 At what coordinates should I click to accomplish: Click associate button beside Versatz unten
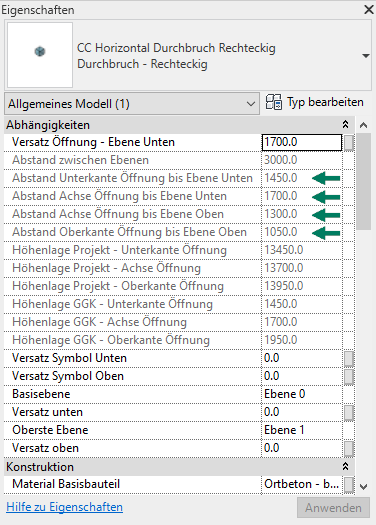[349, 412]
